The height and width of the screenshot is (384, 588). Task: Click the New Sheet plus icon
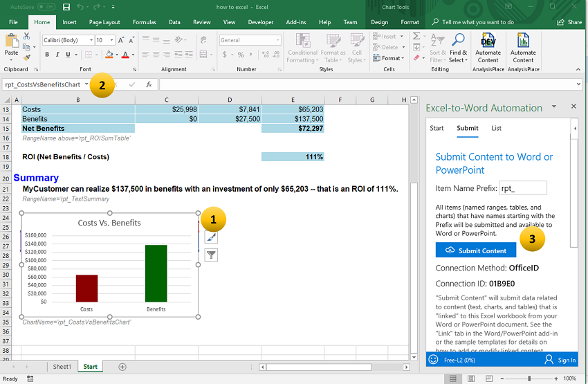tap(122, 367)
